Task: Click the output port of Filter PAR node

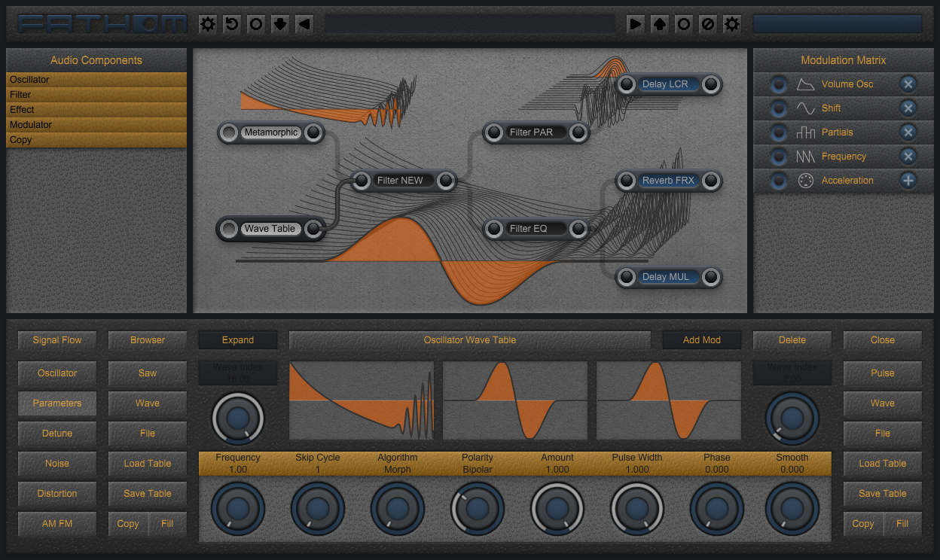Action: (578, 132)
